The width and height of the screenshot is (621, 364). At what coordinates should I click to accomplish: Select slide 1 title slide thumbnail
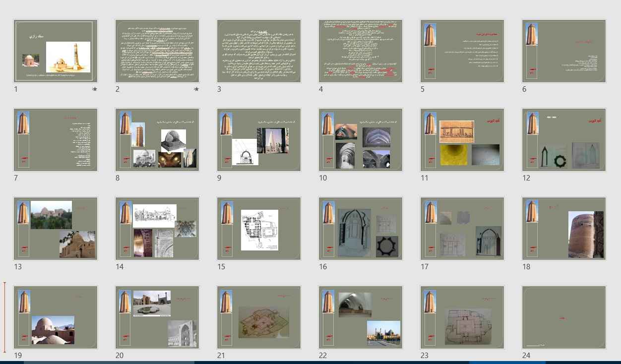(56, 51)
